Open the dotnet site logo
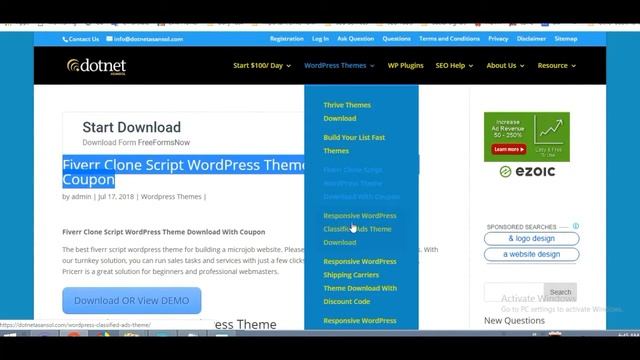 [x=96, y=66]
